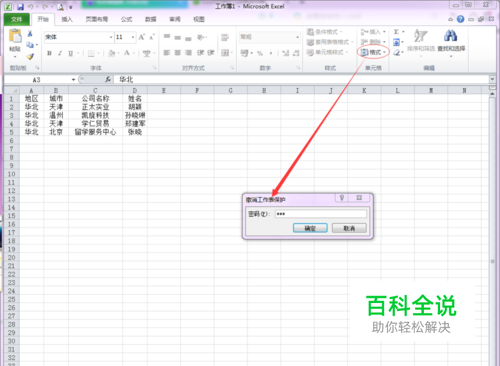Screen dimensions: 500x366
Task: Click the Cut scissors icon
Action: pyautogui.click(x=30, y=34)
